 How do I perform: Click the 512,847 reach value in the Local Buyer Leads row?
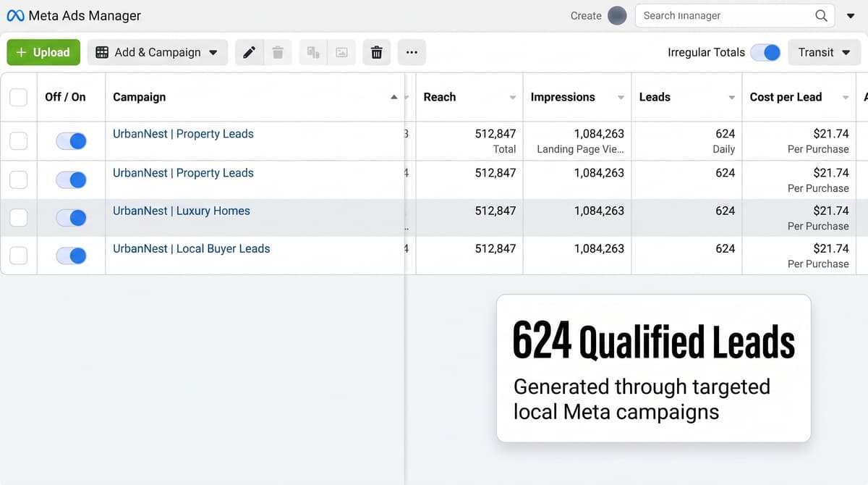(x=495, y=248)
